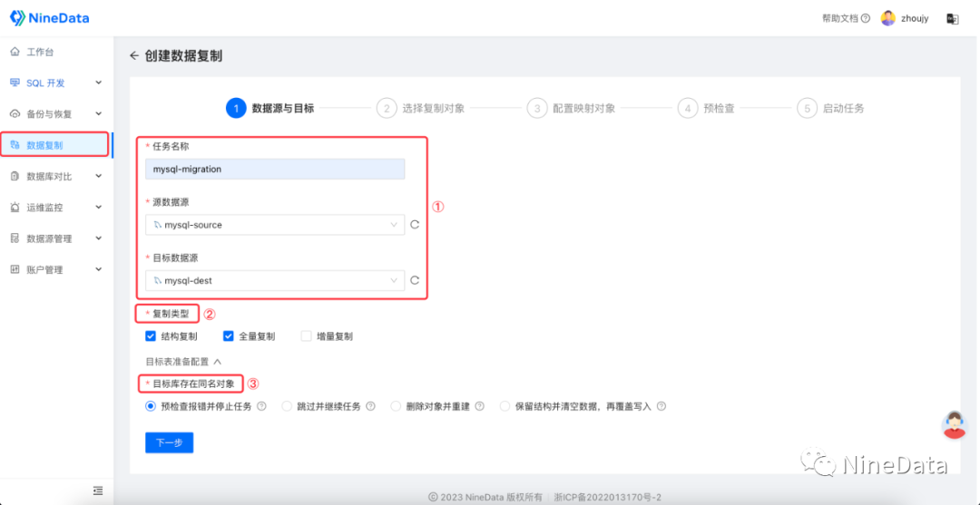Open the zhoujy user avatar
Image resolution: width=980 pixels, height=505 pixels.
point(888,18)
